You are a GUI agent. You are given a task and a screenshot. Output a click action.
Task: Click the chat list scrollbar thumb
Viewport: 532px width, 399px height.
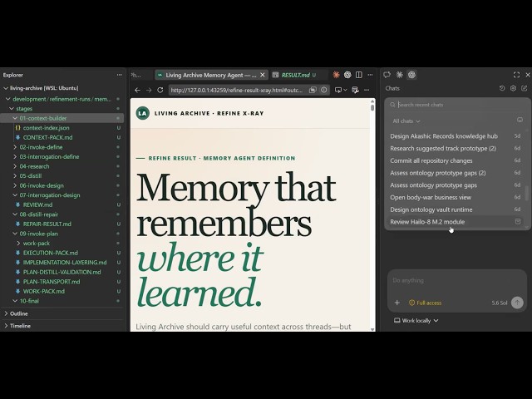coord(527,193)
